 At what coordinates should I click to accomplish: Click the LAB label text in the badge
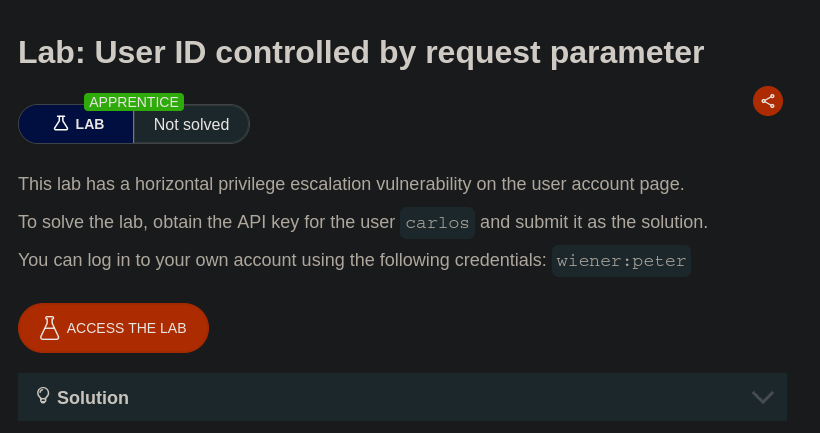click(x=90, y=125)
